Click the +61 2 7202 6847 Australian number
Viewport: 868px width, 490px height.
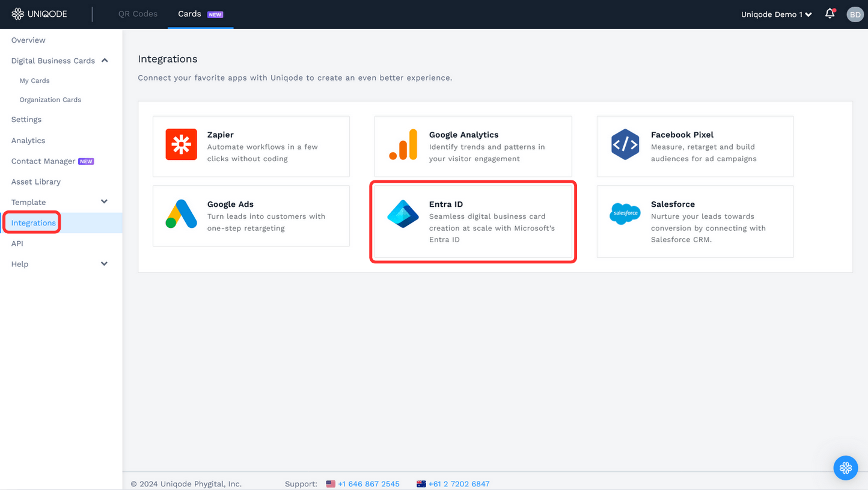pyautogui.click(x=459, y=483)
